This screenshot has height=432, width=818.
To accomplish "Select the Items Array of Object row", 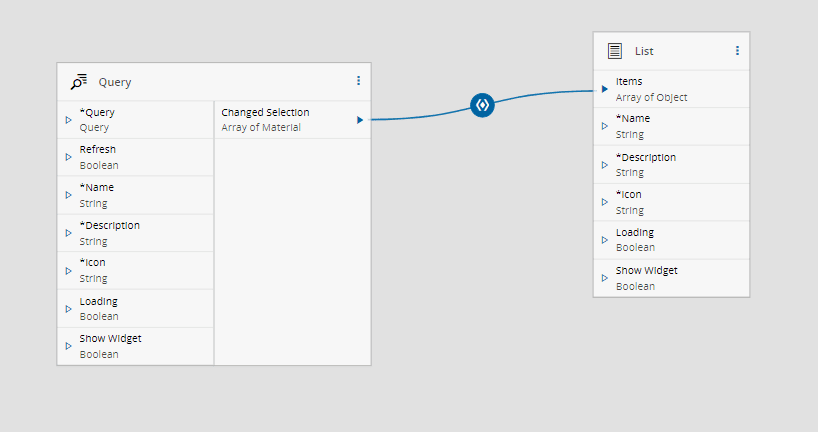I will [x=671, y=89].
